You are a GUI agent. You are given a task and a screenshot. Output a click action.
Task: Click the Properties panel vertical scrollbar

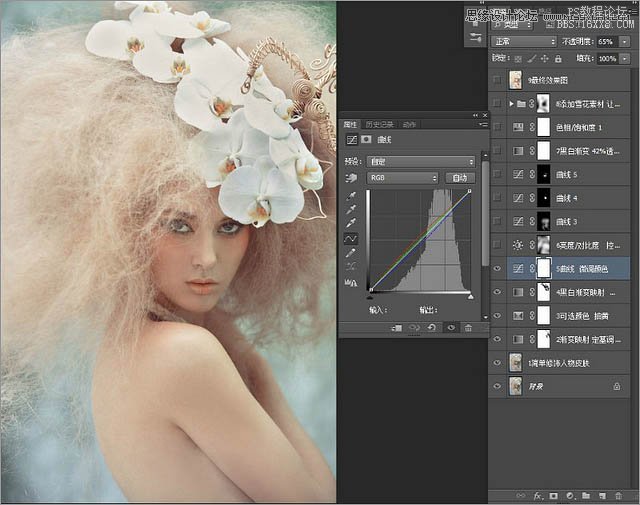[485, 214]
